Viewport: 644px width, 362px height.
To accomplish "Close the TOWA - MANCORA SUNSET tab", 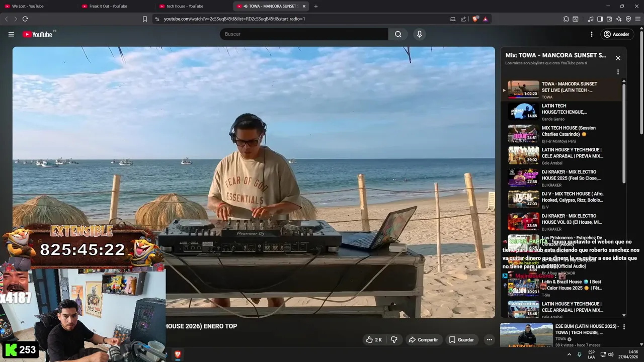I will coord(304,6).
